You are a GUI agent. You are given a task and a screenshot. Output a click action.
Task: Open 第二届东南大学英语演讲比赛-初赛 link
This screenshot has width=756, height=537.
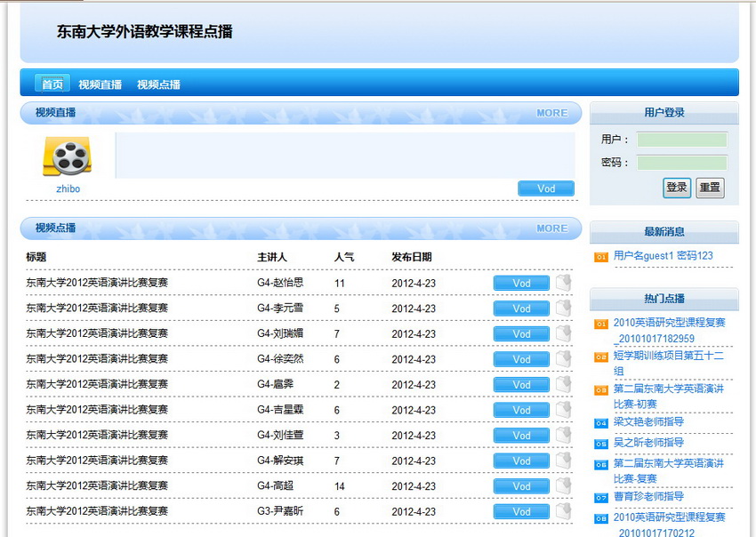[668, 397]
